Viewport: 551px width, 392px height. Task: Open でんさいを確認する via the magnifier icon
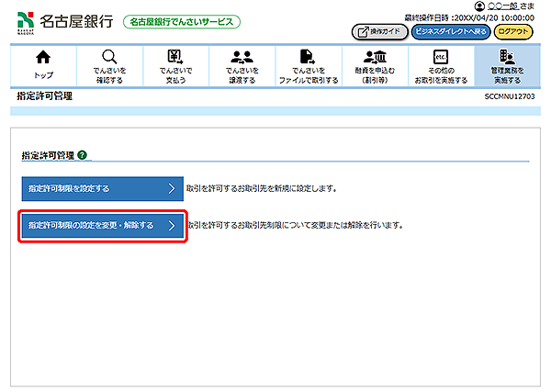click(x=108, y=58)
